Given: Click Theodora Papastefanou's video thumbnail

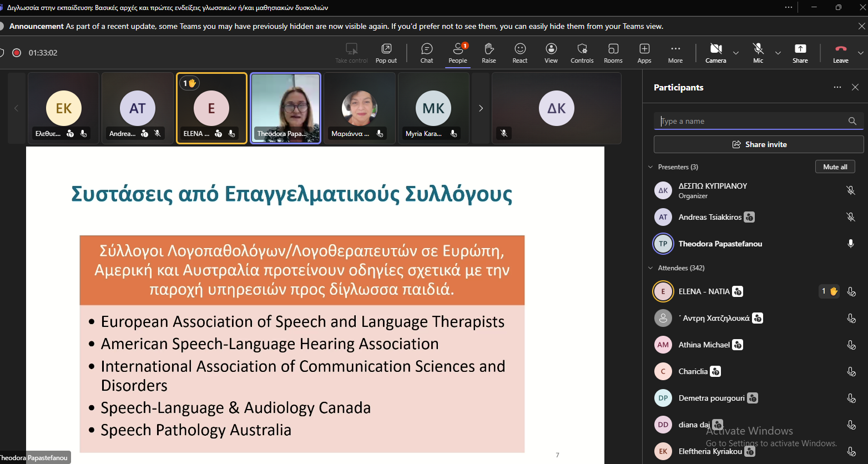Looking at the screenshot, I should pos(285,108).
